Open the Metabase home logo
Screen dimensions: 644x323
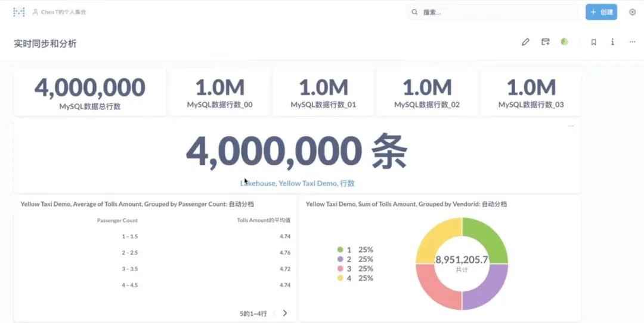pyautogui.click(x=19, y=12)
